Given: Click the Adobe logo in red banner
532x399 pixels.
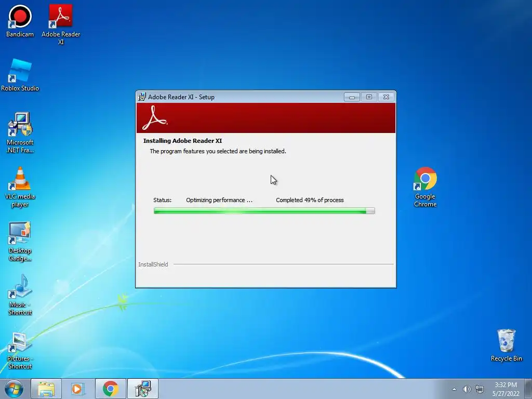Looking at the screenshot, I should click(155, 118).
